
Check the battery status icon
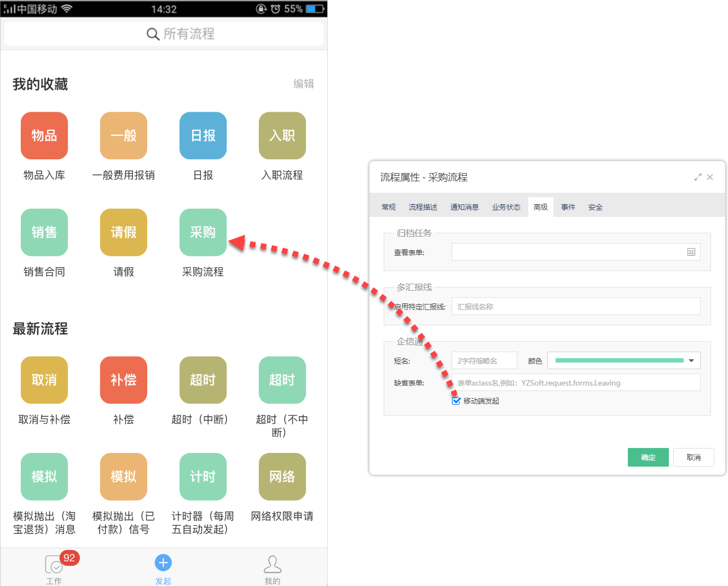coord(315,9)
